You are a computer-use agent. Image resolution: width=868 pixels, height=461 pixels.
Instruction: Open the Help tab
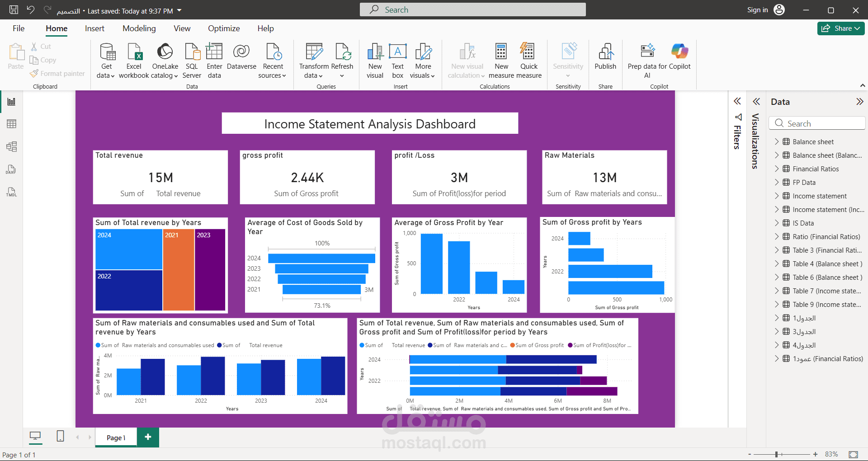[266, 28]
